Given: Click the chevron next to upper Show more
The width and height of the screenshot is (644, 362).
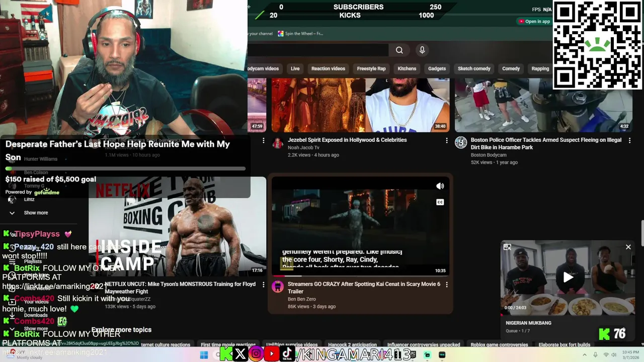Looking at the screenshot, I should (12, 213).
